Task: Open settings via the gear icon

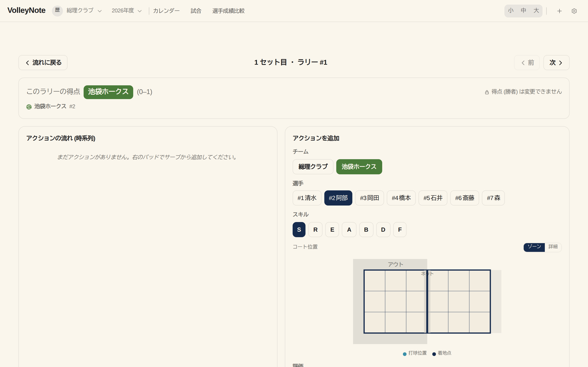Action: [574, 11]
